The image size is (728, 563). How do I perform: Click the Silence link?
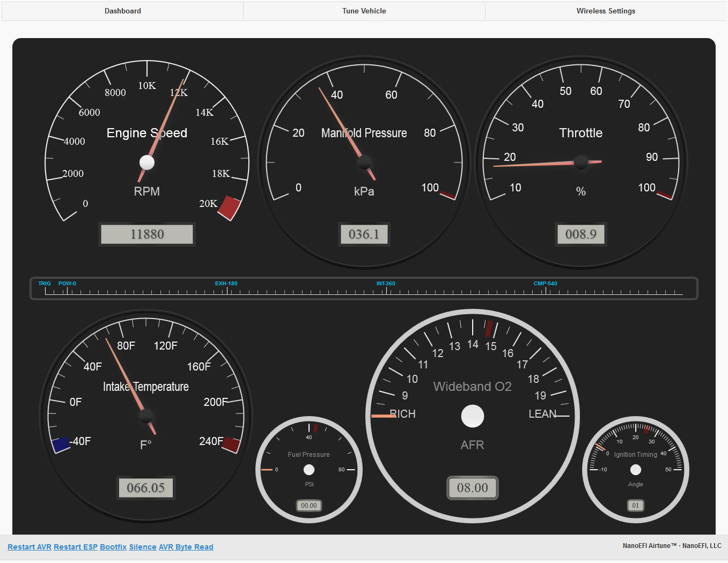pos(143,547)
